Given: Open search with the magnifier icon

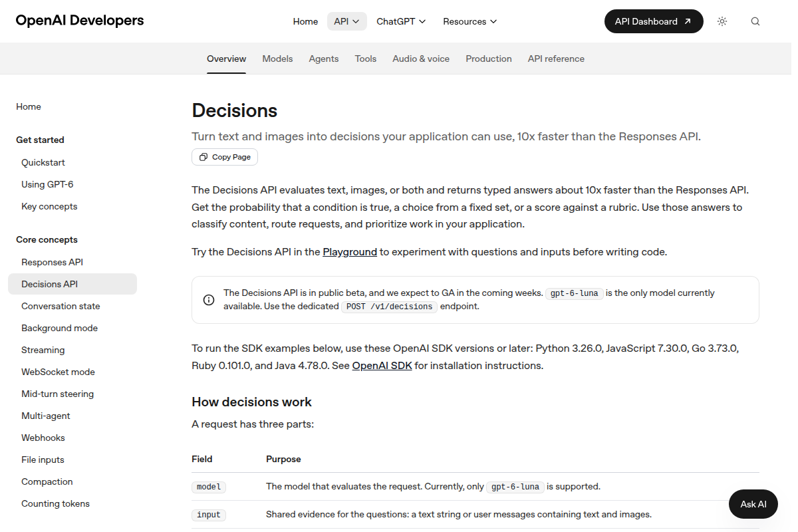Looking at the screenshot, I should 755,21.
